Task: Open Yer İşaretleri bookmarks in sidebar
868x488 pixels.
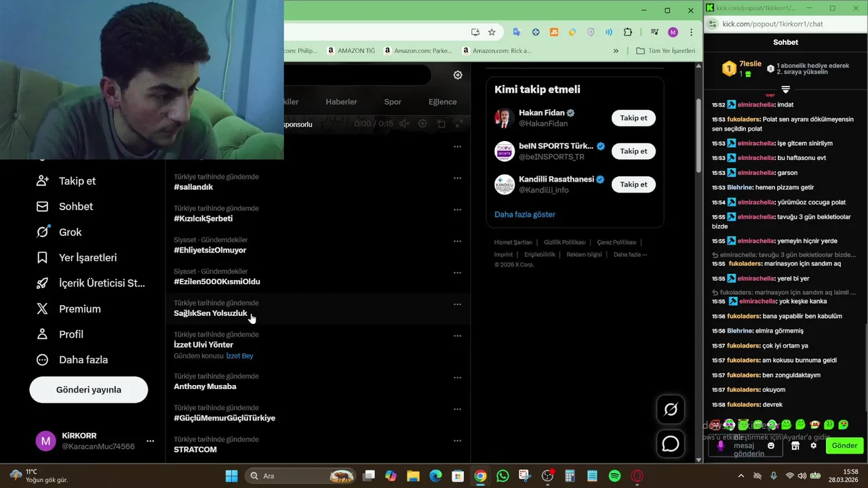Action: pos(76,258)
